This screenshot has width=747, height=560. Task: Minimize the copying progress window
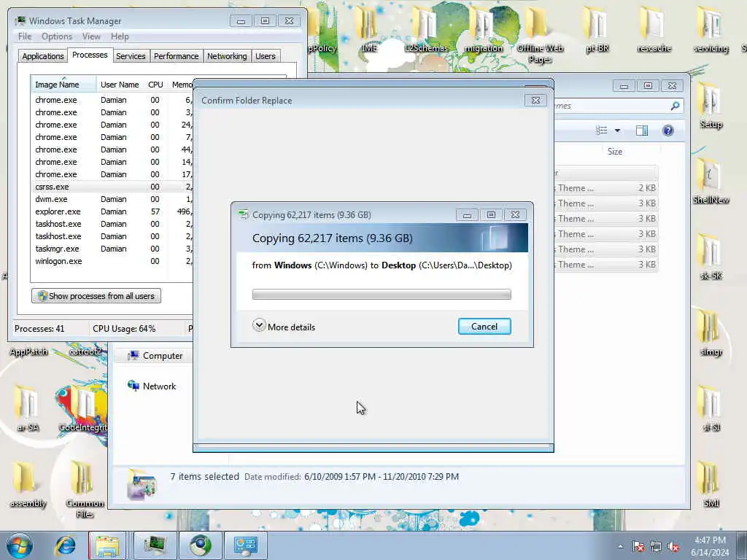(467, 215)
